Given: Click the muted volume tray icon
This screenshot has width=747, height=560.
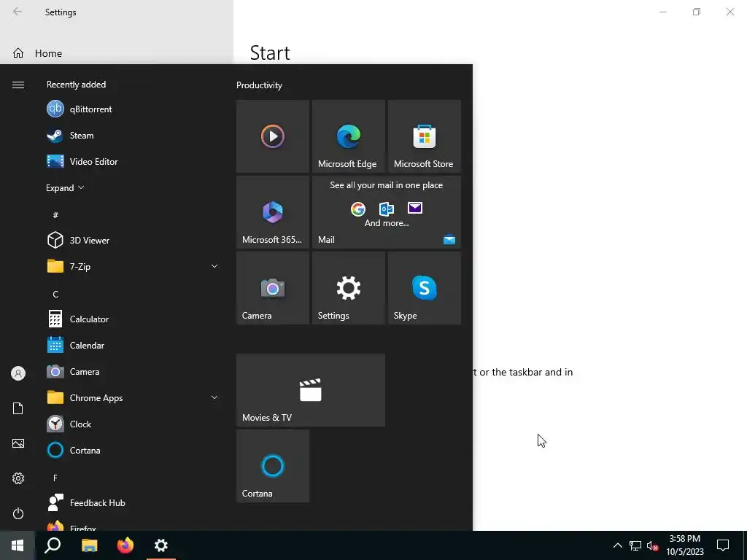Looking at the screenshot, I should coord(652,545).
